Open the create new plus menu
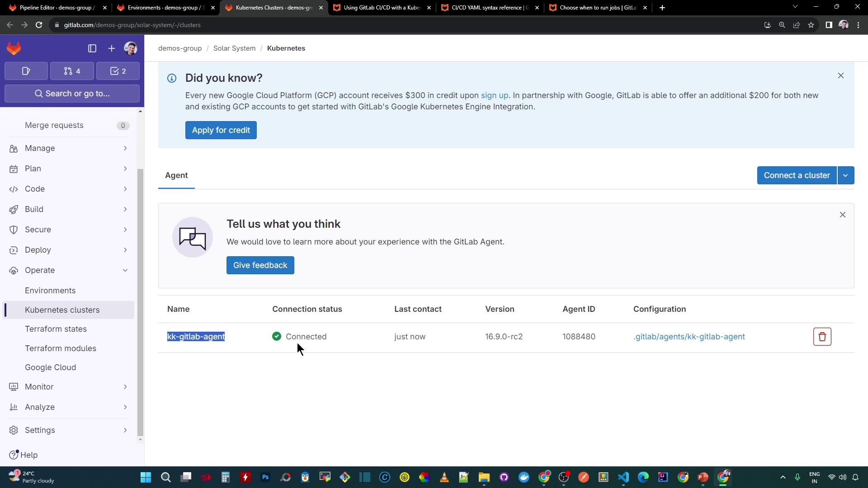This screenshot has height=488, width=868. click(x=112, y=48)
